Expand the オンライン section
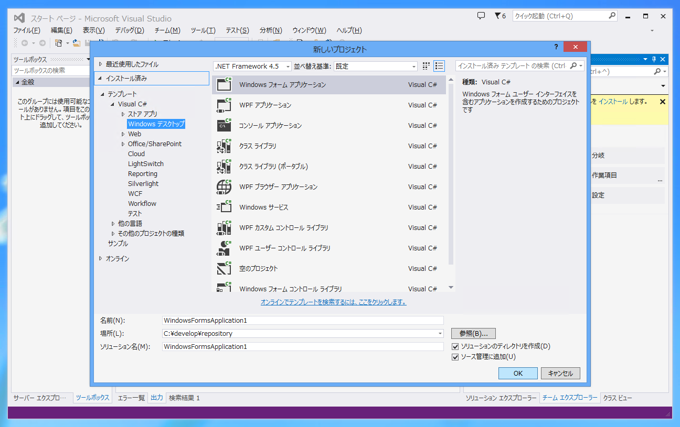Viewport: 680px width, 427px height. tap(100, 258)
